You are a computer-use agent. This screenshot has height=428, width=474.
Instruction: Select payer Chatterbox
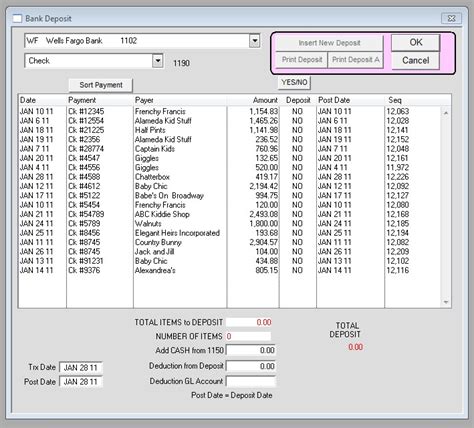152,177
